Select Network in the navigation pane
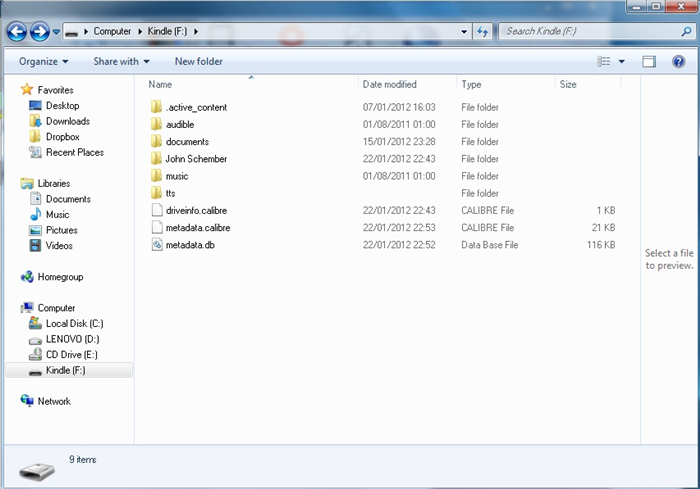 tap(54, 401)
